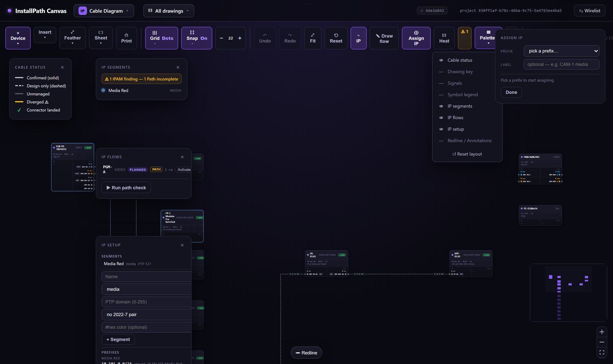Screen dimensions: 613x364
Task: Show the Redline / Annotations panel
Action: click(467, 141)
